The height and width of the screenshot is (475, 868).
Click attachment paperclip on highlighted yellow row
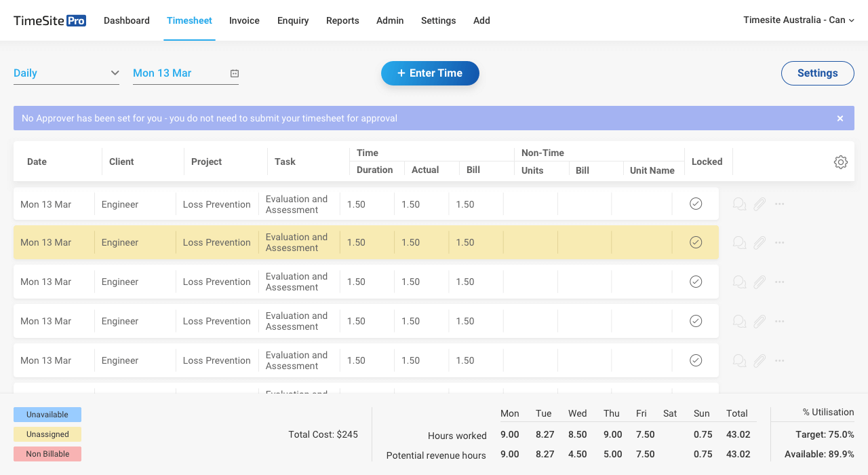(x=759, y=243)
